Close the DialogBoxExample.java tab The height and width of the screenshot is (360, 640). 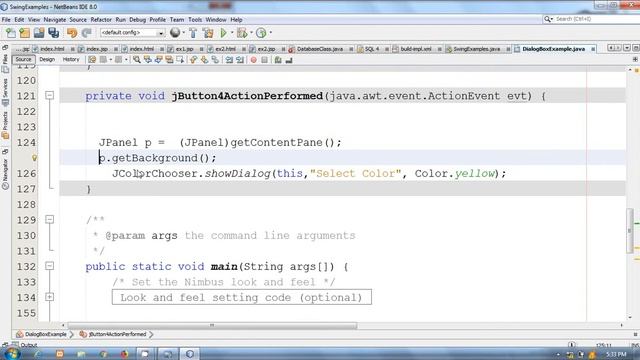pyautogui.click(x=593, y=49)
